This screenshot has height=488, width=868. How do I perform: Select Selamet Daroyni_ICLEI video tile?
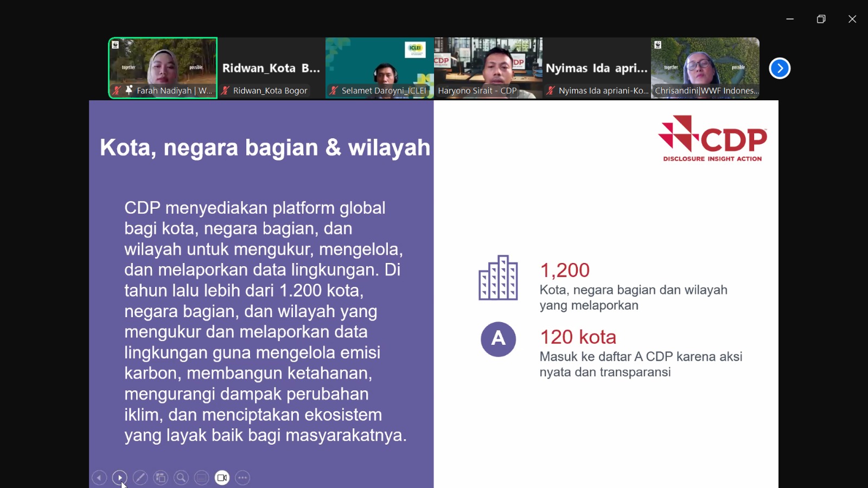click(x=380, y=68)
